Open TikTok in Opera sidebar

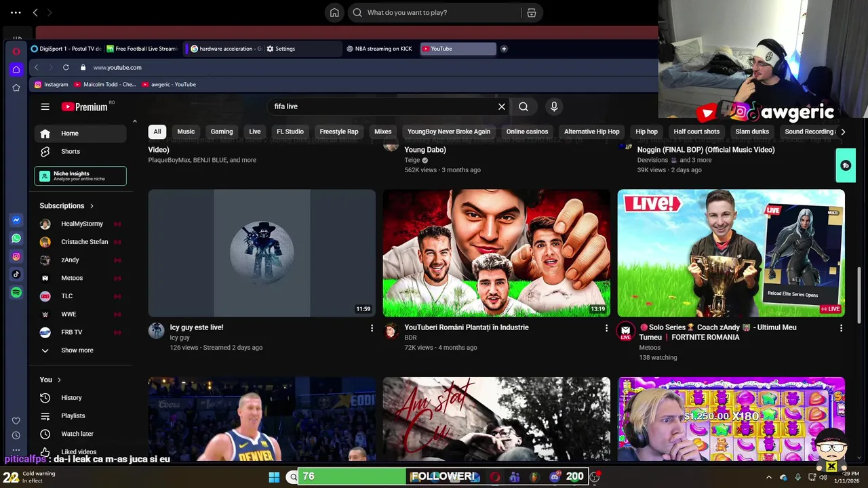[16, 274]
